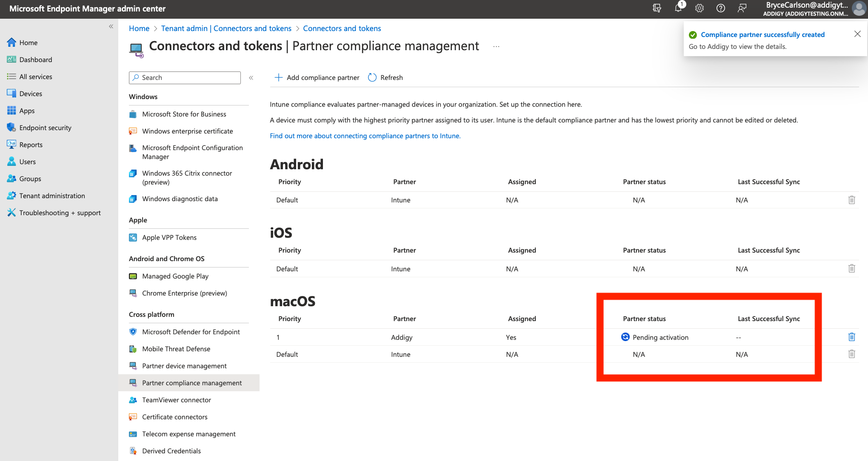
Task: Collapse the left navigation pane with the chevron
Action: [x=111, y=26]
